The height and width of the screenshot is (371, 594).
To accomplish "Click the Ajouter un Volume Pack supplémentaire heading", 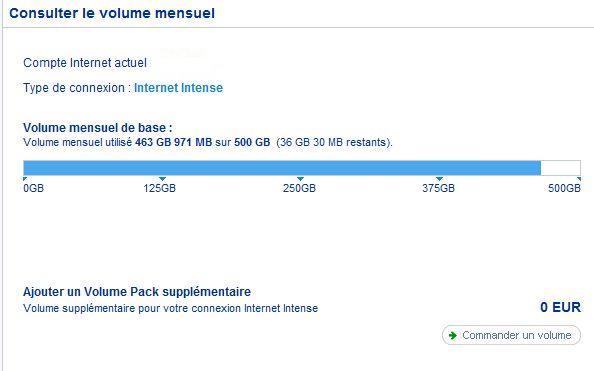I will tap(137, 292).
